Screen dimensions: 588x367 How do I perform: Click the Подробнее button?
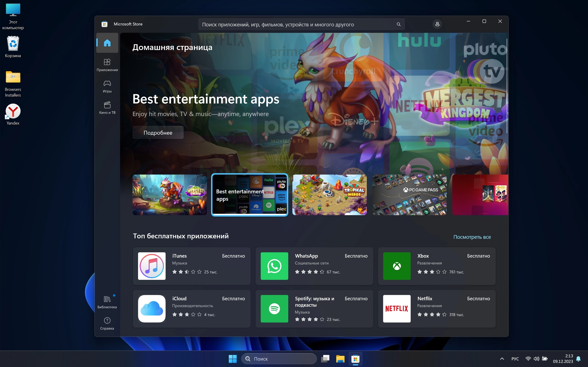[x=158, y=133]
